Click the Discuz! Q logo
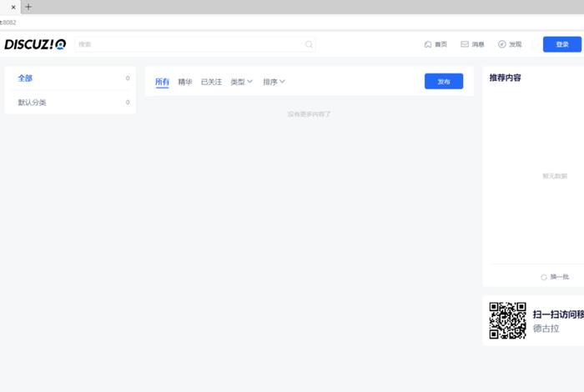Viewport: 584px width, 392px height. [x=35, y=44]
